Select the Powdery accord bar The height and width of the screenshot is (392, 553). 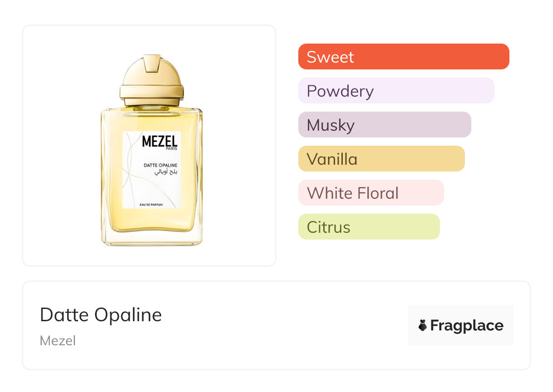click(396, 91)
